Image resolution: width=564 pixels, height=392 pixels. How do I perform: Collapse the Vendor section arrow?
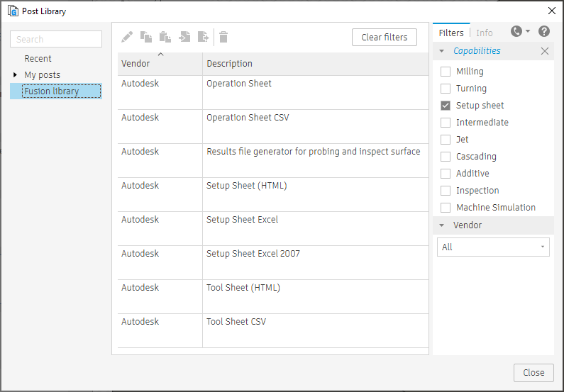[x=442, y=225]
